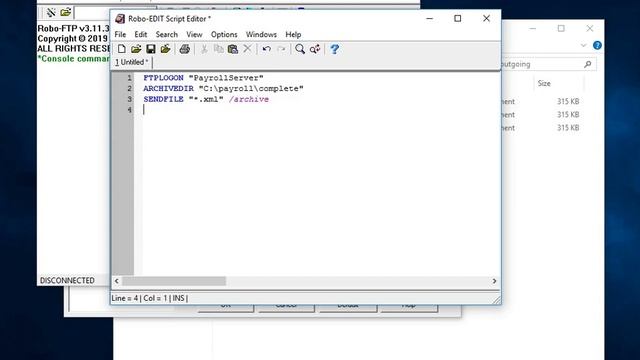Click the "C:\payroll\complete" path string
This screenshot has height=360, width=640.
pos(251,88)
